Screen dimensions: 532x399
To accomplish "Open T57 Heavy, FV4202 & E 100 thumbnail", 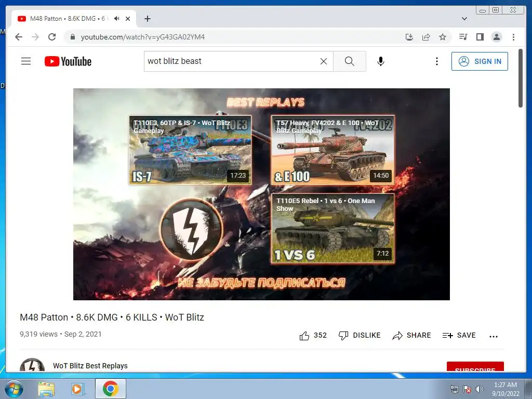I will click(333, 150).
